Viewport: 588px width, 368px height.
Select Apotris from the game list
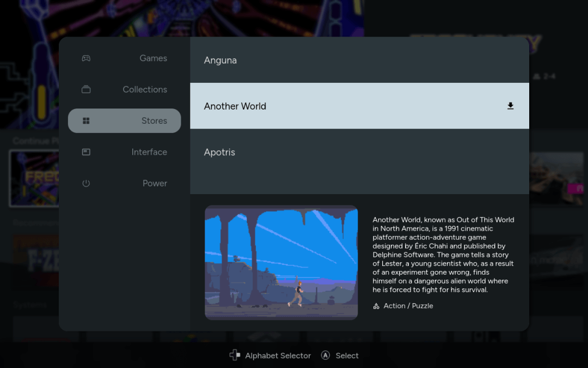[x=219, y=152]
